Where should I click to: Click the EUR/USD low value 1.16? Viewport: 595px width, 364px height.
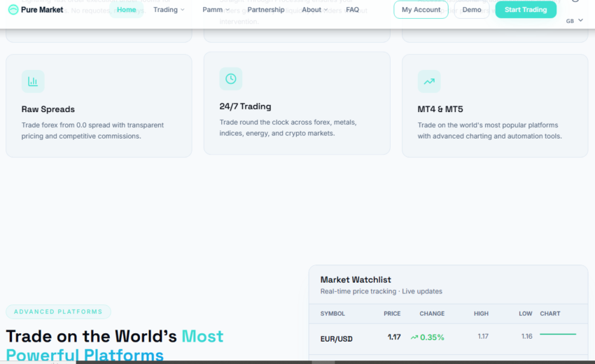coord(526,336)
